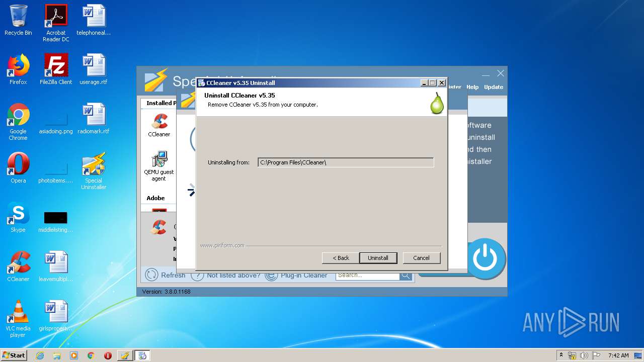Open Opera from the taskbar

108,355
